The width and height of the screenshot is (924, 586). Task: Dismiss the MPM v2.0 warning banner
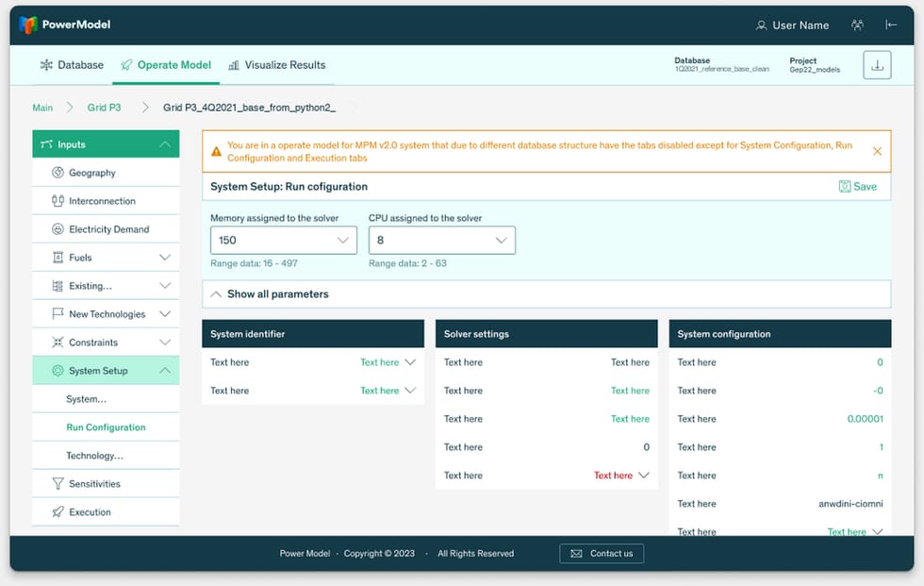point(877,152)
